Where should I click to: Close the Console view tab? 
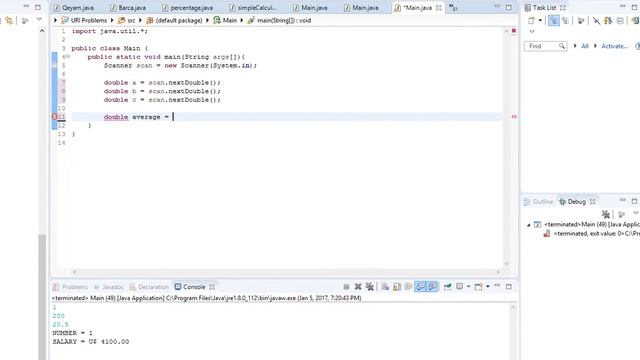[212, 287]
